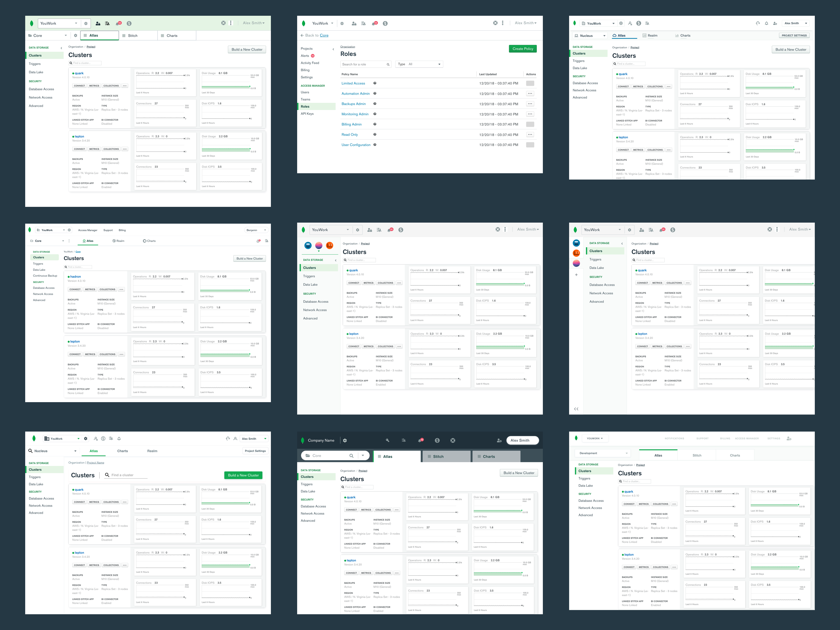Toggle the switch in the Limited Access row
The width and height of the screenshot is (840, 630).
click(x=530, y=83)
